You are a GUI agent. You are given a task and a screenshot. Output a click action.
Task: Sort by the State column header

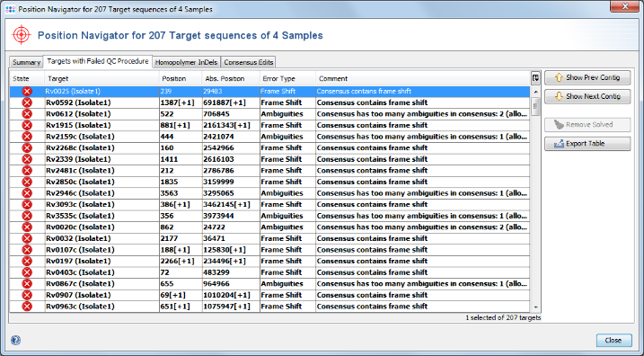coord(27,78)
